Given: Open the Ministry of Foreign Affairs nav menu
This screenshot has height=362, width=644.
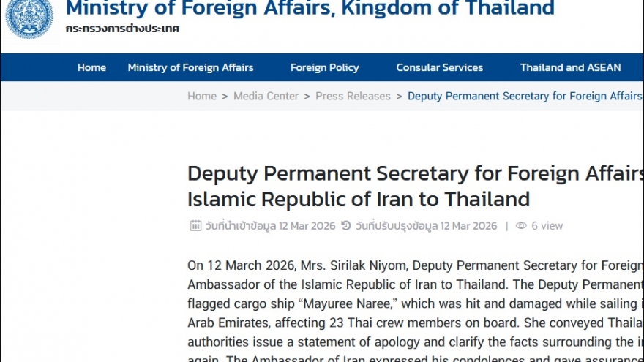Looking at the screenshot, I should (190, 67).
